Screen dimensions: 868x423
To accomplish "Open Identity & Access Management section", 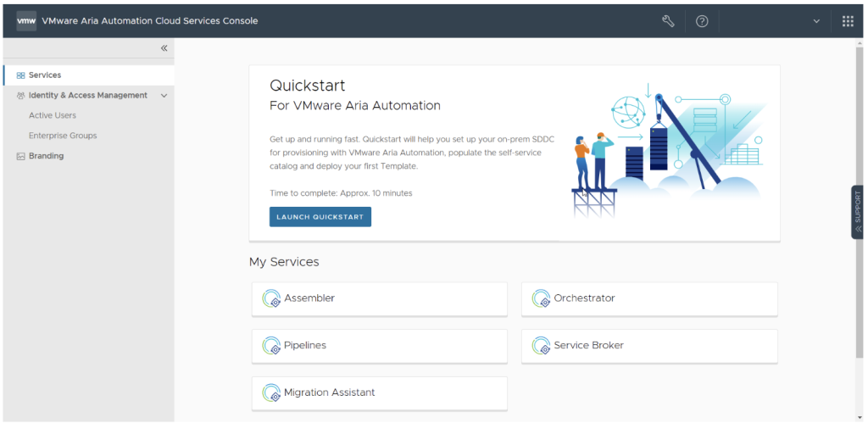I will pyautogui.click(x=88, y=95).
